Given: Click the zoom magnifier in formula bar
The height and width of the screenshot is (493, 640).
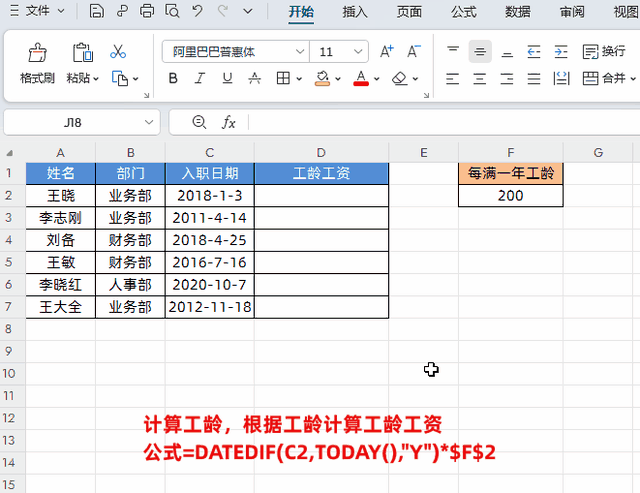Looking at the screenshot, I should [199, 122].
